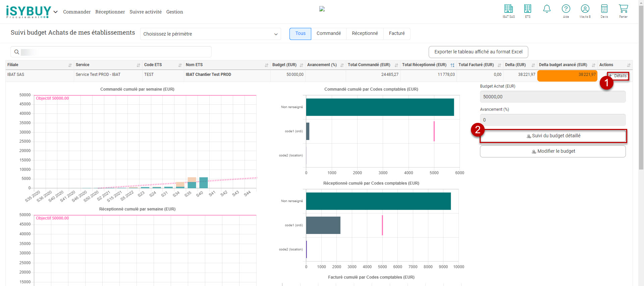The width and height of the screenshot is (644, 286).
Task: Click Suivi du budget détaillé button
Action: pyautogui.click(x=553, y=136)
